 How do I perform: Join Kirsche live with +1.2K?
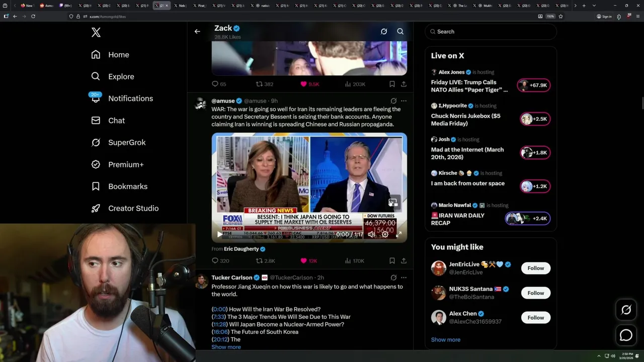pos(535,187)
